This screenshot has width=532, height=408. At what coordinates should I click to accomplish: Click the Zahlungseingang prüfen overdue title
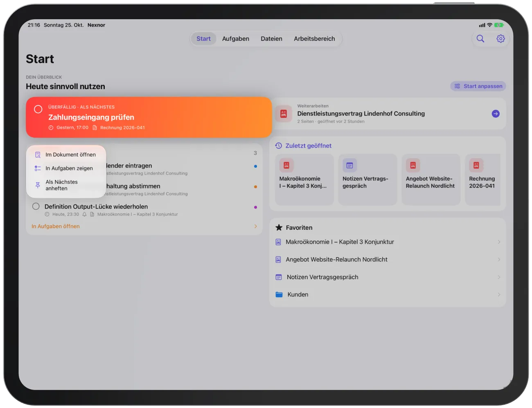pos(91,117)
